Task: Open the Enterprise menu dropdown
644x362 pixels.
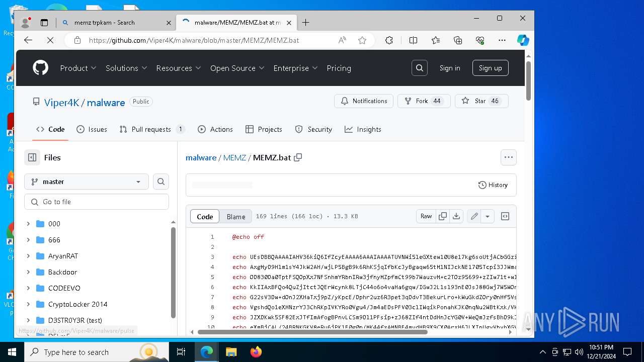Action: point(295,68)
